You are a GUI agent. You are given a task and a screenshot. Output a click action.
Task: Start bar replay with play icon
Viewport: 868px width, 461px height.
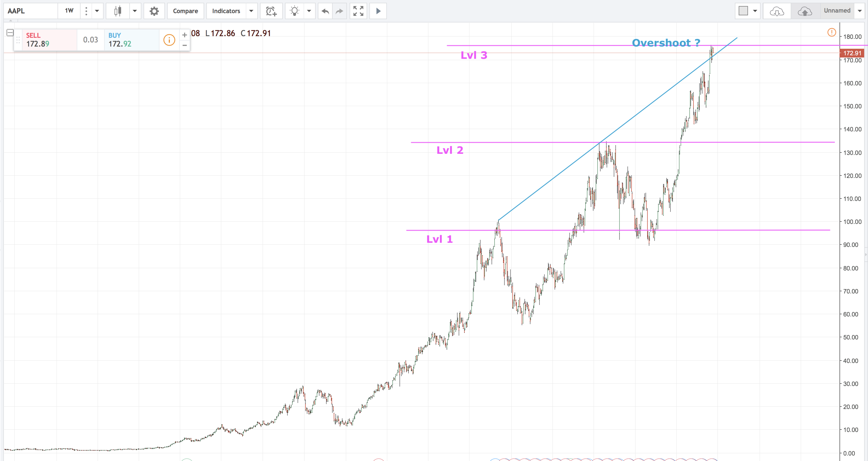pos(378,11)
